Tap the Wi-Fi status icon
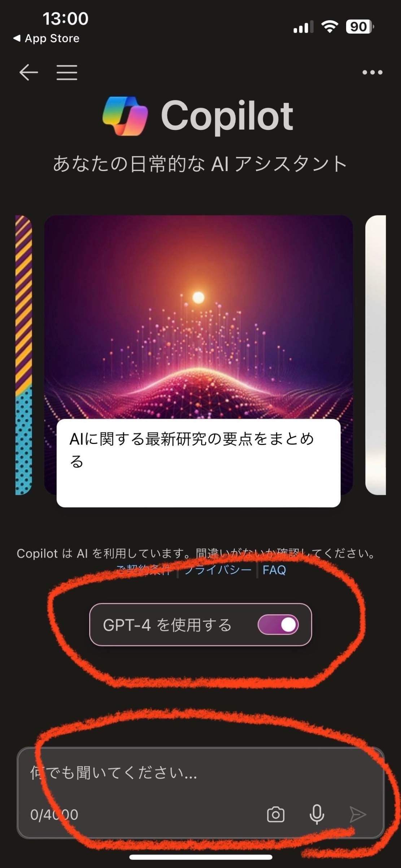Screen dimensions: 401x868 tap(330, 27)
